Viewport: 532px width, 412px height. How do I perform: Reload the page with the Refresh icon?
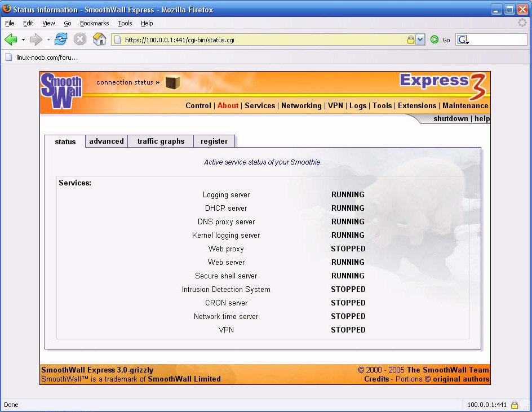(61, 39)
